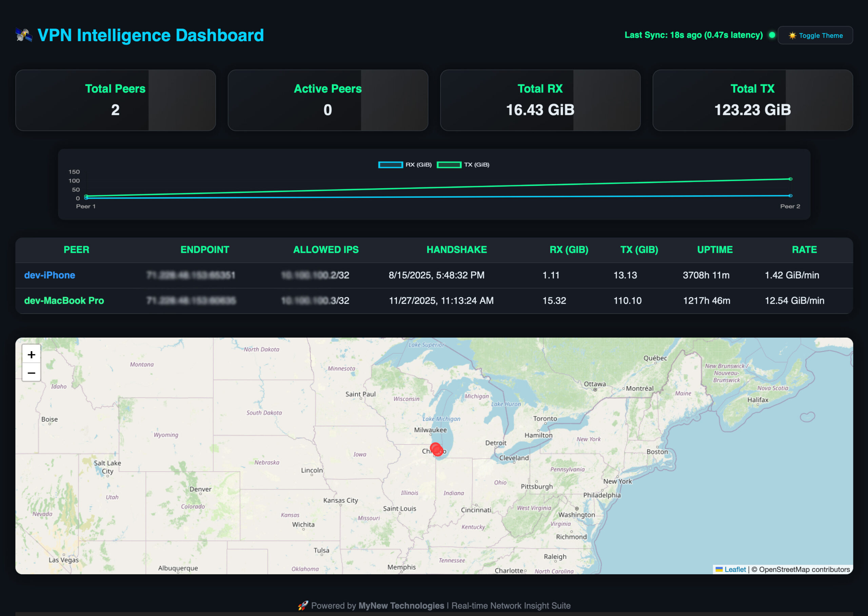
Task: Zoom in on the map
Action: click(32, 355)
